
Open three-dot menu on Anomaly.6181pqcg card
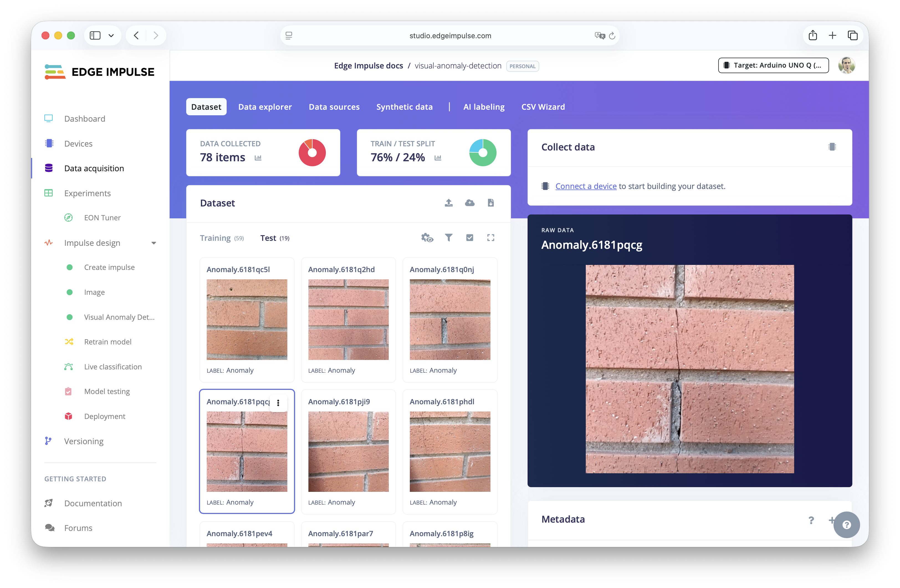tap(278, 403)
